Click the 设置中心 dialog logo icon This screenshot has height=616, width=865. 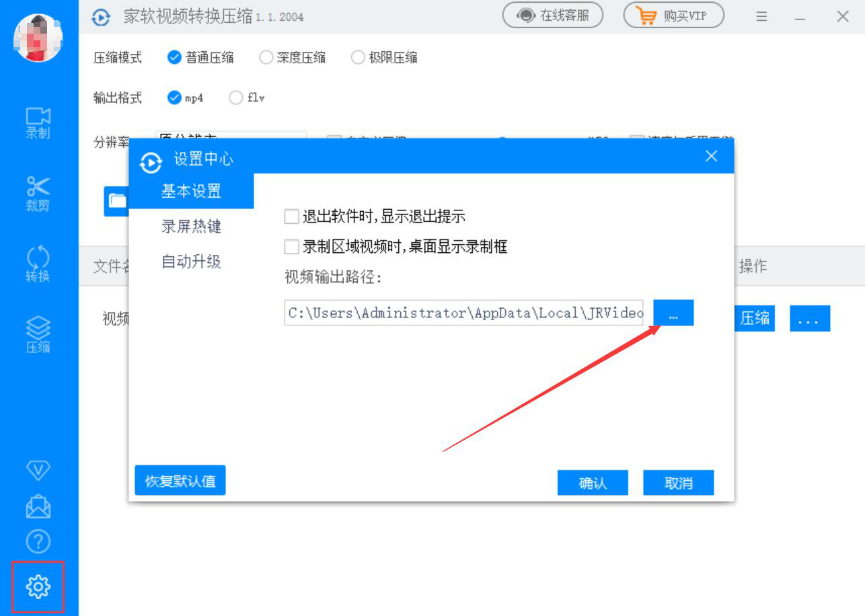(151, 163)
